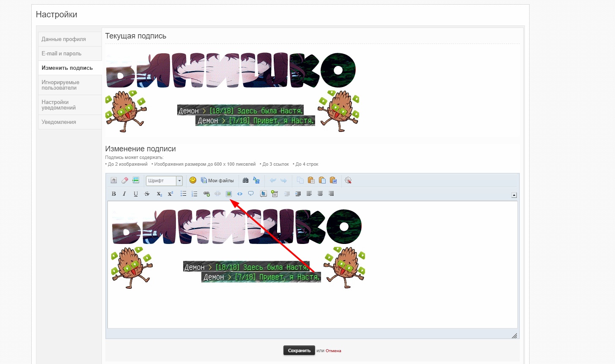Insert a numbered list
Image resolution: width=615 pixels, height=364 pixels.
(195, 194)
